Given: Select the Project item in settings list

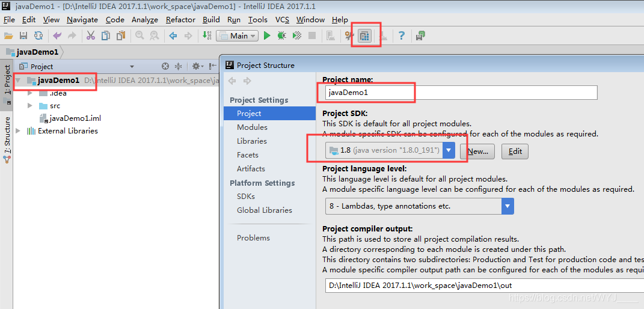Looking at the screenshot, I should tap(269, 113).
